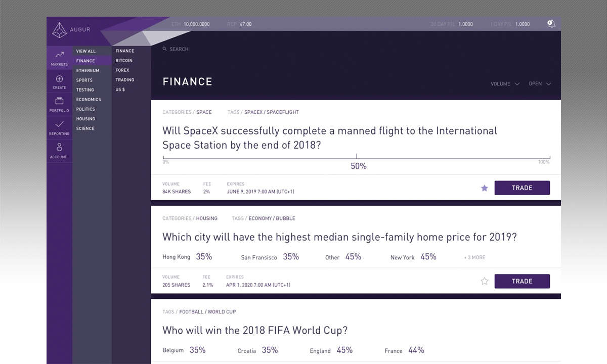Viewport: 607px width, 364px height.
Task: Click the search magnifier icon
Action: 165,49
